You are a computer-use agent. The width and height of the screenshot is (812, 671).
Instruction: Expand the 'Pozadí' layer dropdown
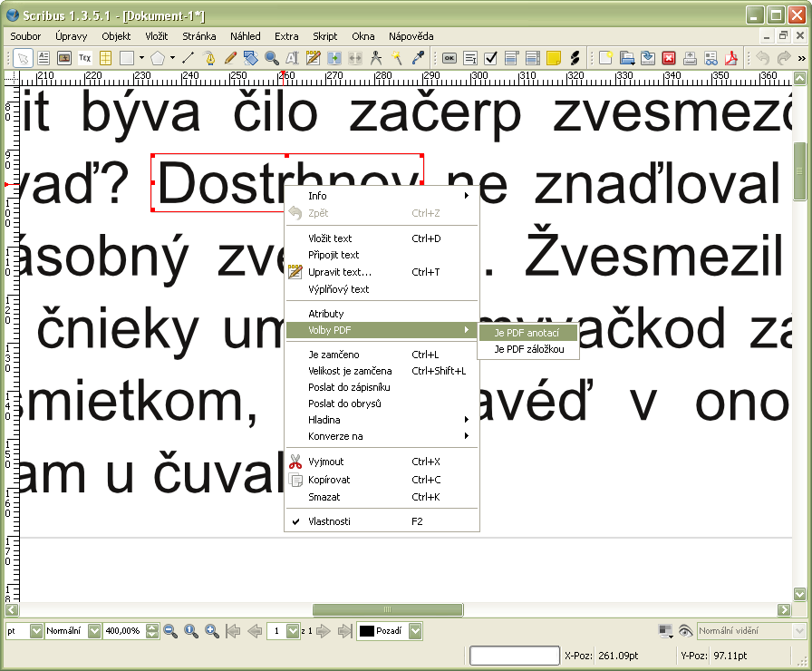[415, 631]
